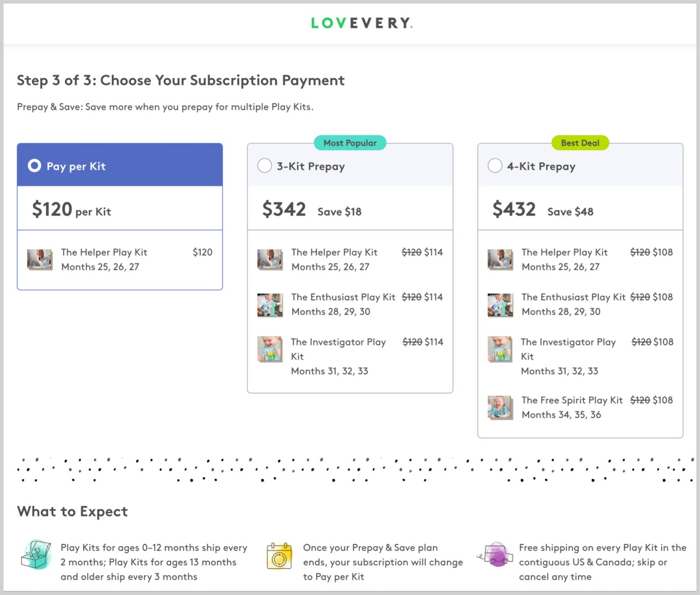Click the Helper Play Kit thumbnail in 4-Kit Prepay
This screenshot has height=595, width=700.
(x=500, y=259)
